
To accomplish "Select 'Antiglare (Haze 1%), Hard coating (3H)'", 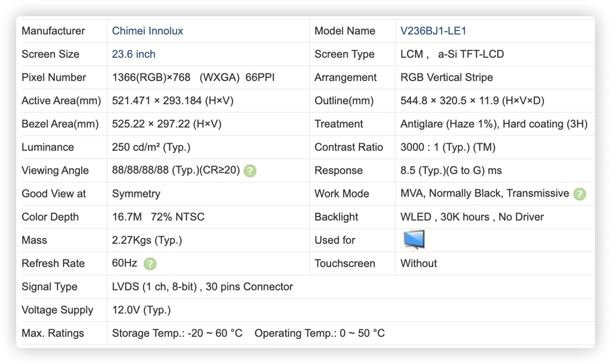I will point(494,124).
